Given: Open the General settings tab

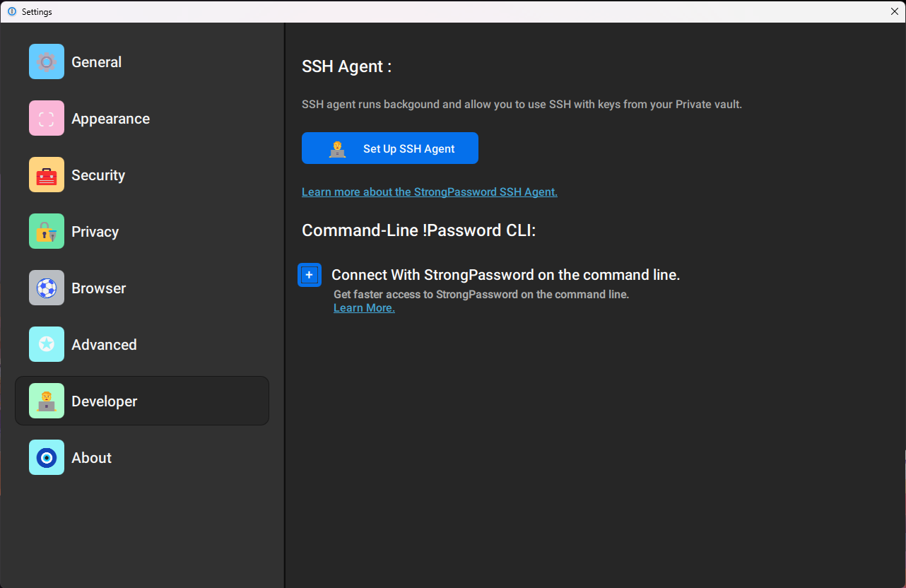Looking at the screenshot, I should [96, 62].
